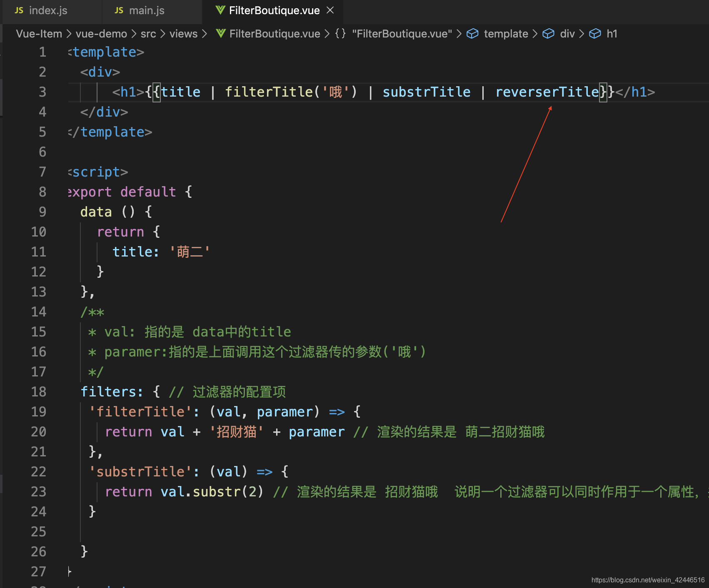Click 'substrTitle': (val) definition on line 22
Image resolution: width=709 pixels, height=588 pixels.
tap(189, 471)
